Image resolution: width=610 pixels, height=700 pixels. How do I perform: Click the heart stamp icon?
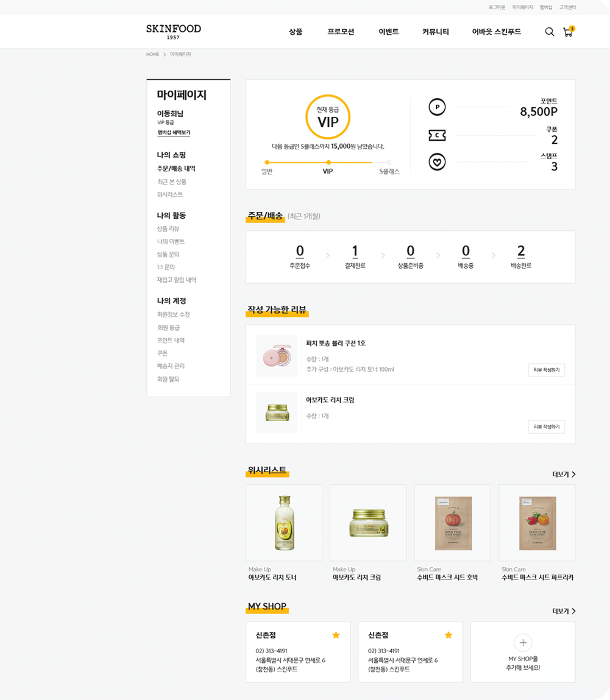pos(437,161)
